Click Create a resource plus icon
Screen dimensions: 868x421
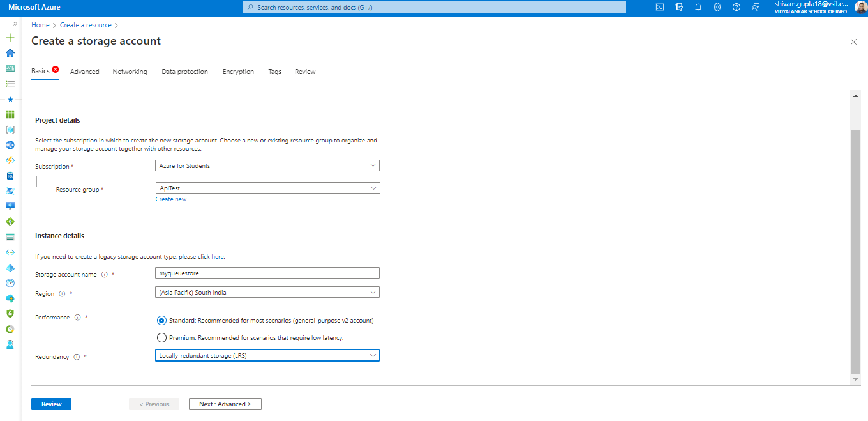10,38
